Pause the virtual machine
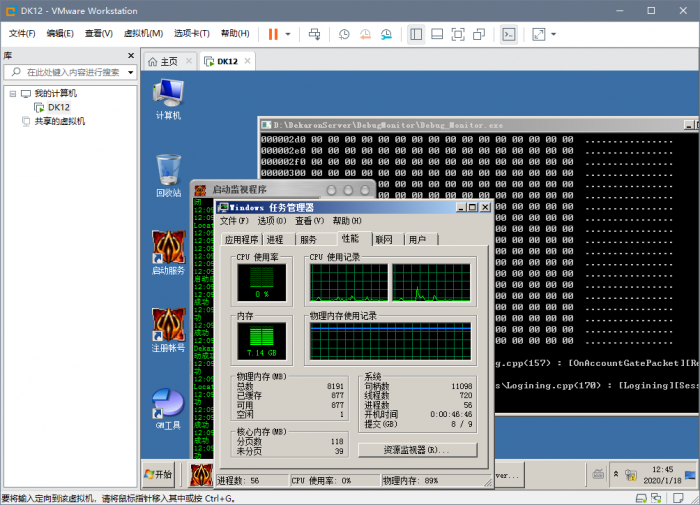 [x=273, y=34]
